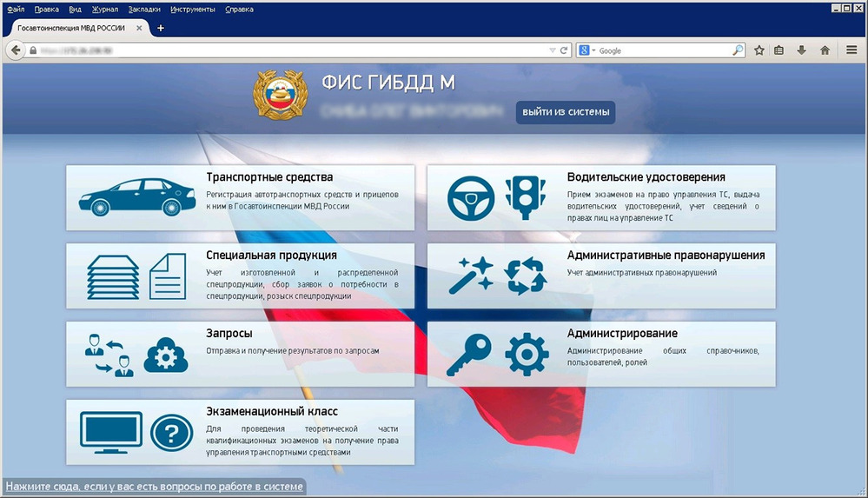Open the Правка menu

[47, 10]
